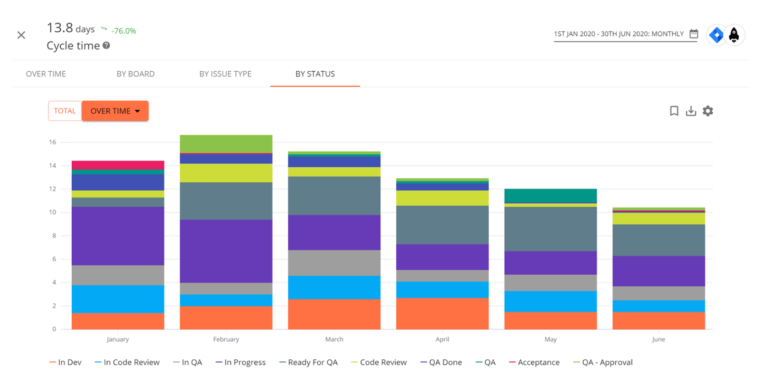
Task: Select the rocket integration icon
Action: click(x=734, y=35)
